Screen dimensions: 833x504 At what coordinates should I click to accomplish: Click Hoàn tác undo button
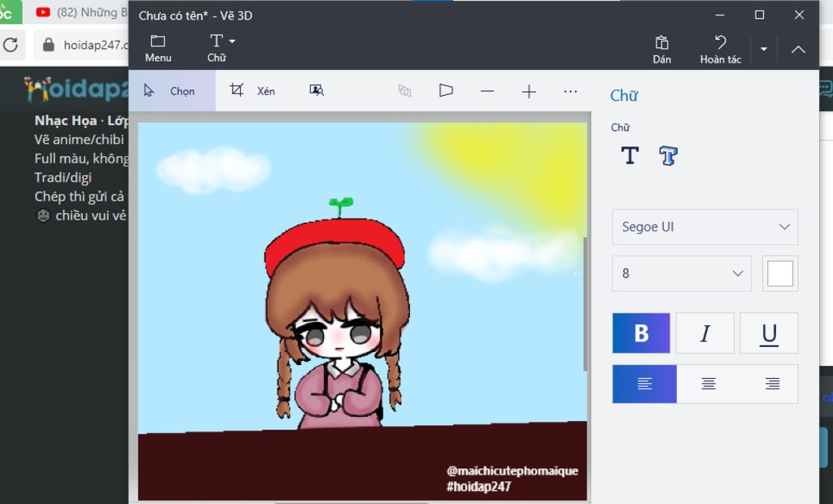[721, 50]
